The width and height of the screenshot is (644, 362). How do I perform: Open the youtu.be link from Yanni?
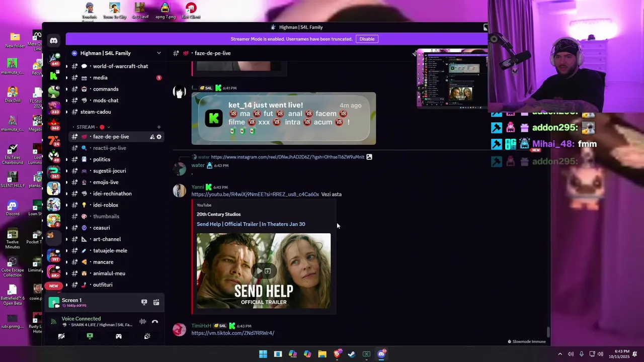[255, 195]
